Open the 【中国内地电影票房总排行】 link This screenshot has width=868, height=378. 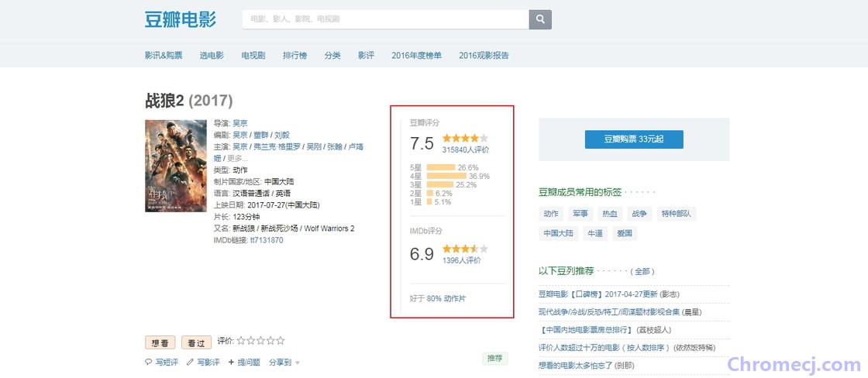coord(586,330)
